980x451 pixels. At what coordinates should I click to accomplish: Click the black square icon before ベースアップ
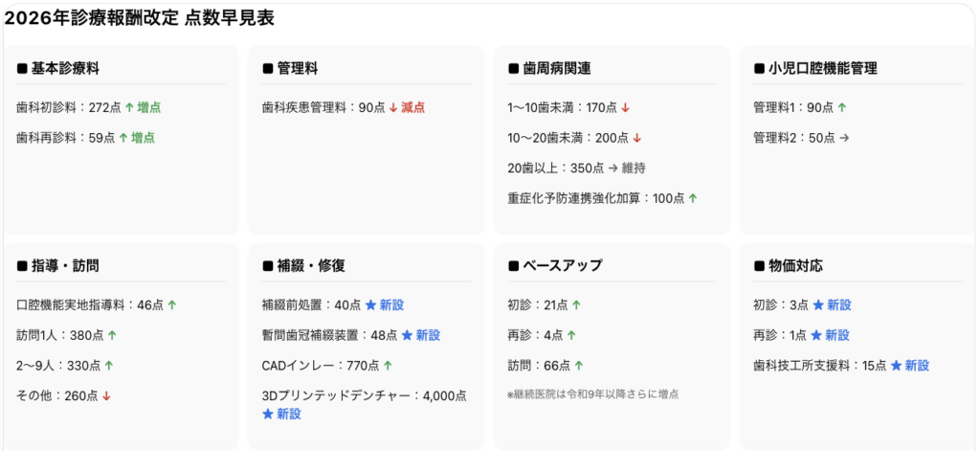[x=513, y=266]
